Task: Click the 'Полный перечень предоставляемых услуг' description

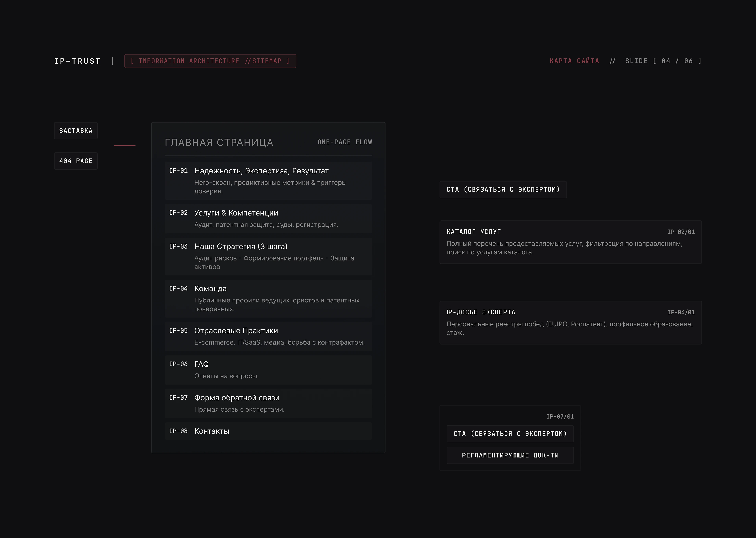Action: (564, 248)
